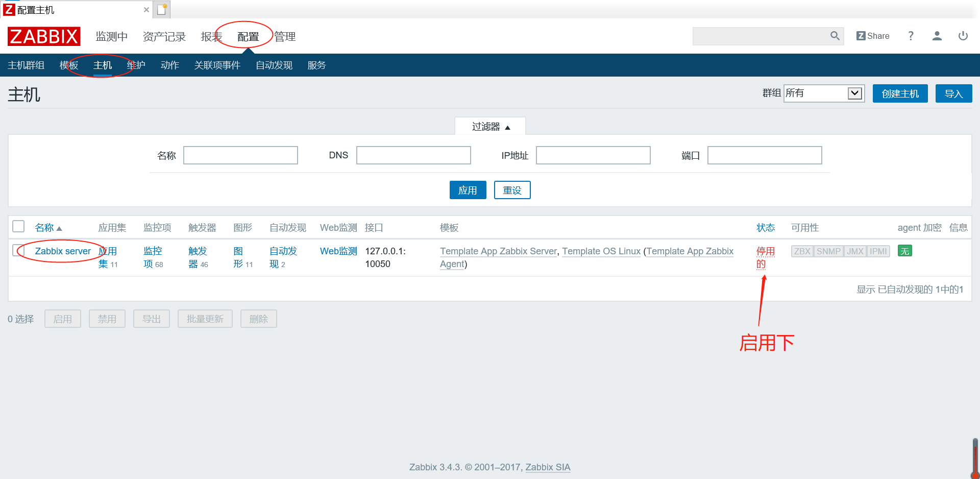Open the 配置 top menu
The image size is (980, 479).
tap(248, 36)
